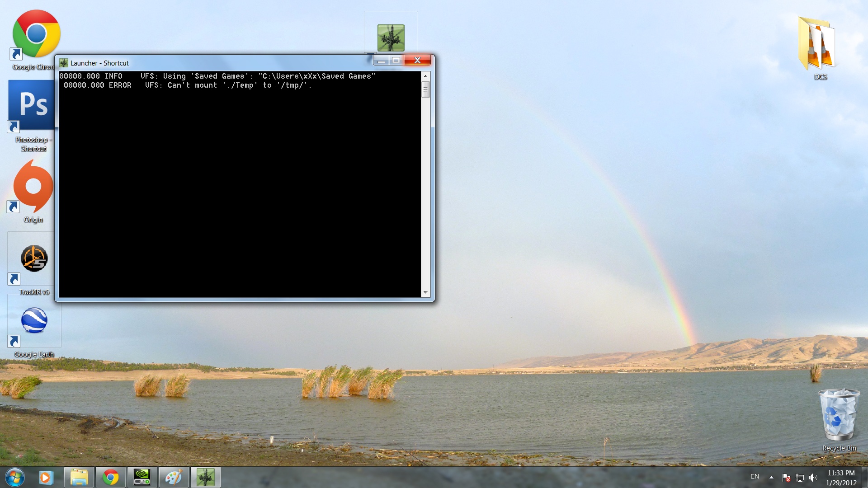Viewport: 868px width, 488px height.
Task: Click the 'Launcher - Shortcut' title text
Action: (x=99, y=63)
